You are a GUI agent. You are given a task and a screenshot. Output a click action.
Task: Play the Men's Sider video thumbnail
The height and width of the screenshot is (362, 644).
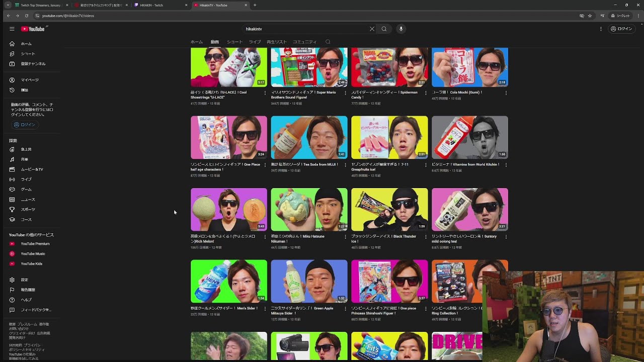point(229,282)
